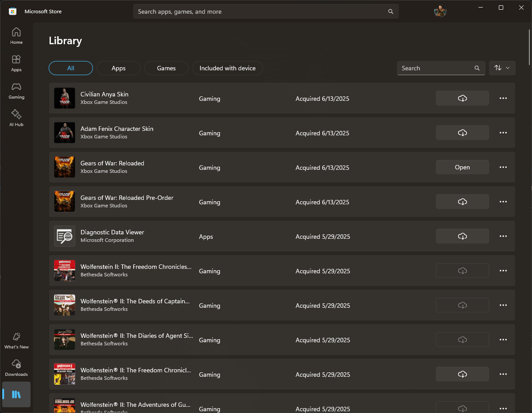This screenshot has height=413, width=532.
Task: Select the Library icon in sidebar
Action: point(16,394)
